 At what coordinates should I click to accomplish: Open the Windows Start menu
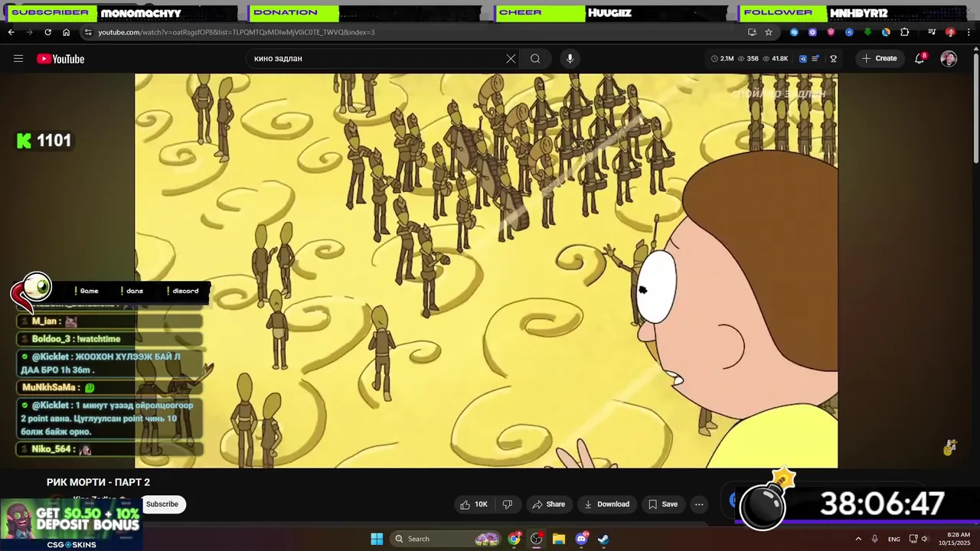pos(377,539)
